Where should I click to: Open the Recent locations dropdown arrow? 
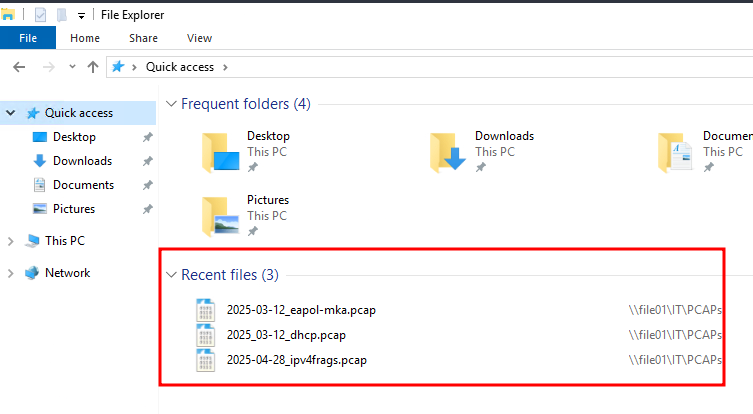[x=72, y=67]
